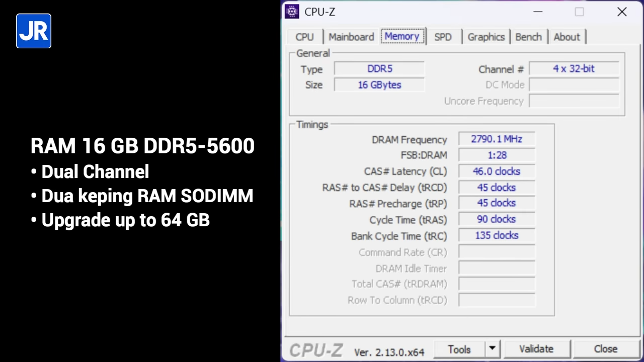Click the FSB:DRAM label
This screenshot has height=362, width=644.
click(x=424, y=155)
